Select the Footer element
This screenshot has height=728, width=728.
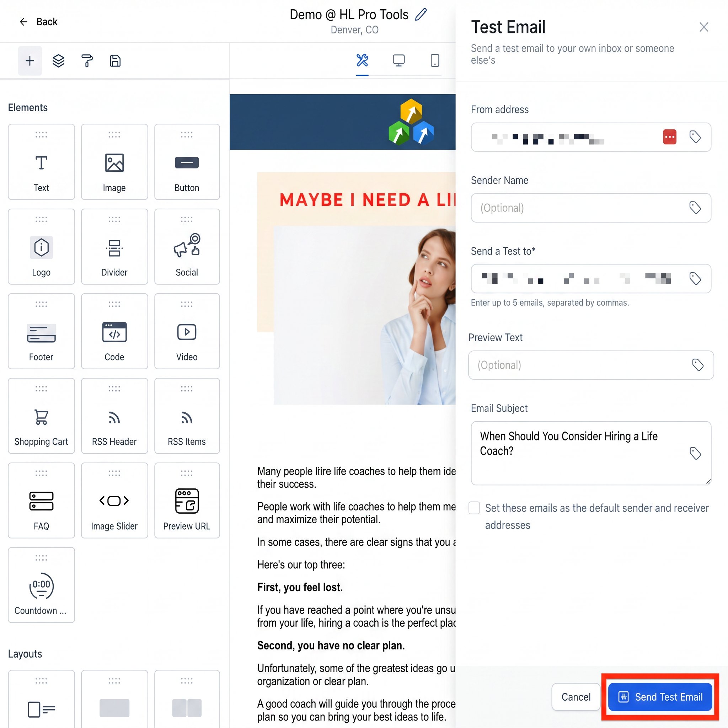point(42,331)
